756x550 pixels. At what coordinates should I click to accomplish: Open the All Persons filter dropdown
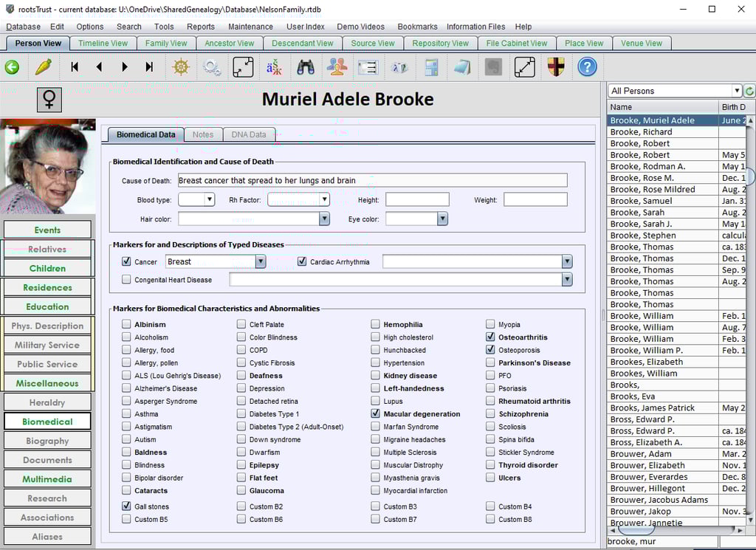click(x=736, y=91)
